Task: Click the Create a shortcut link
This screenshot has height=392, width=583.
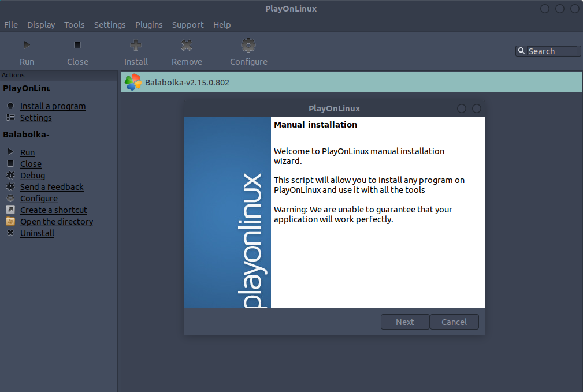Action: coord(54,210)
